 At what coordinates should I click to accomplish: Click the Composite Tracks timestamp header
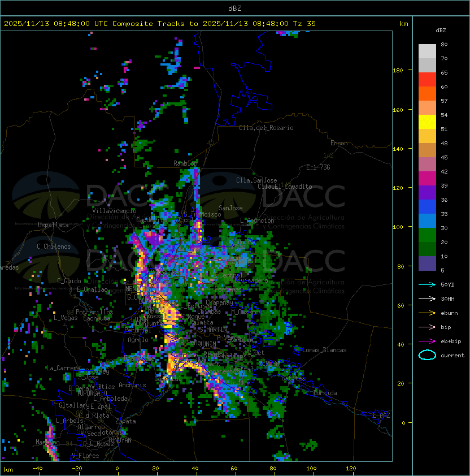point(160,24)
